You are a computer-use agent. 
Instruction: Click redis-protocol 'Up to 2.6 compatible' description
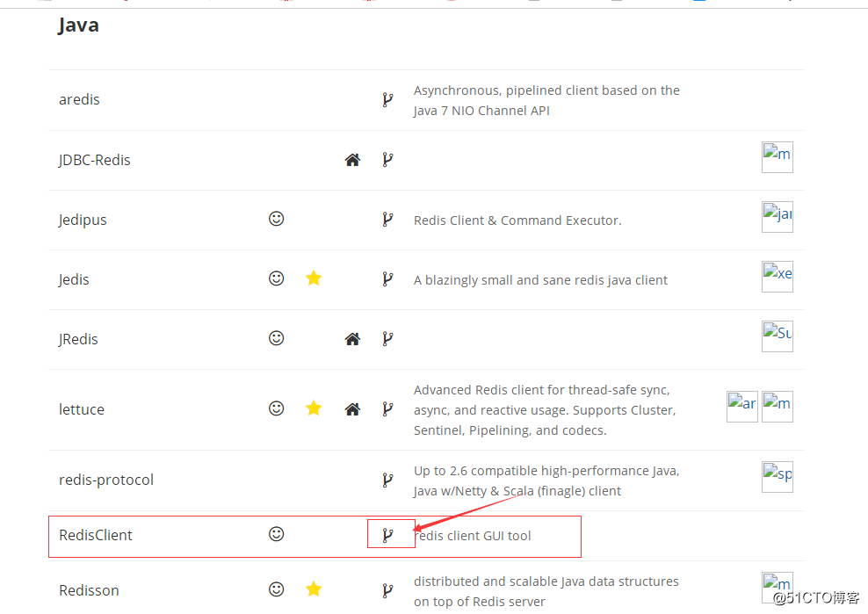(546, 480)
